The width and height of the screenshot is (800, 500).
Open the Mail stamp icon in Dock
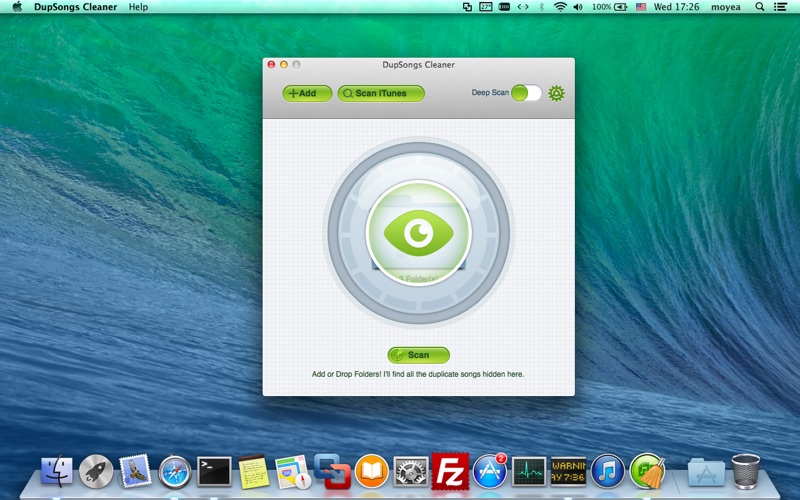[x=135, y=471]
